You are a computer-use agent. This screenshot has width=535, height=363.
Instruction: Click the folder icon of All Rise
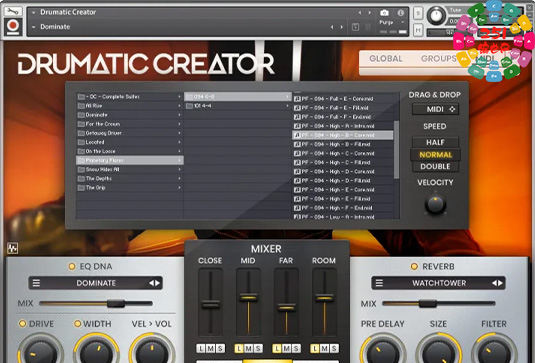coord(81,106)
